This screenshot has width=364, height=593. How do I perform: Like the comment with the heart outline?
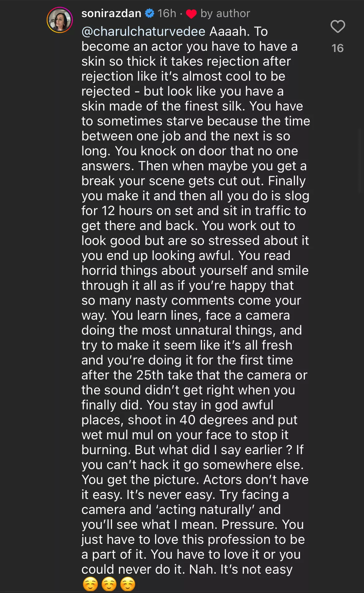338,26
